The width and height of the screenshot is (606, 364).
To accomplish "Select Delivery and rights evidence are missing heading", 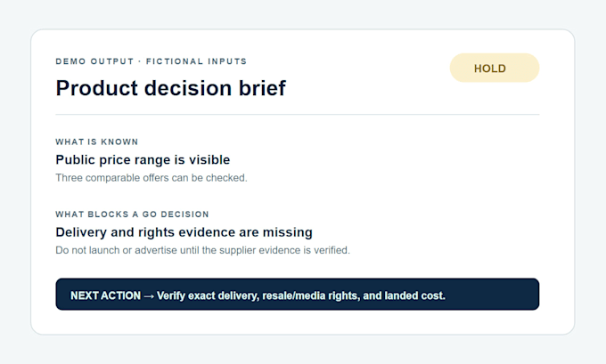I will coord(184,232).
